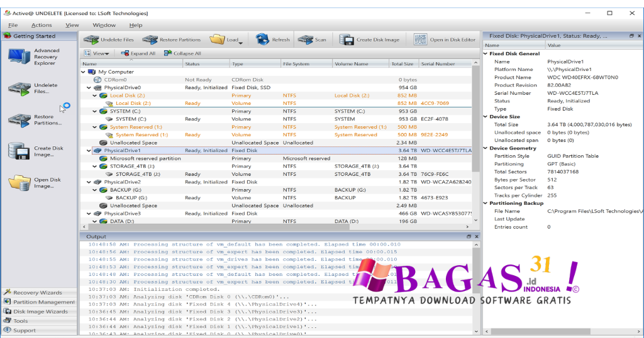Click the My Computer icon in tree

pyautogui.click(x=92, y=72)
